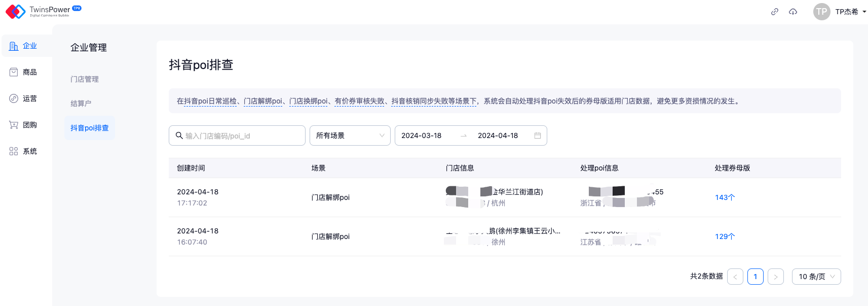Open the 10 条/页 page size selector
The height and width of the screenshot is (306, 868).
click(x=816, y=277)
